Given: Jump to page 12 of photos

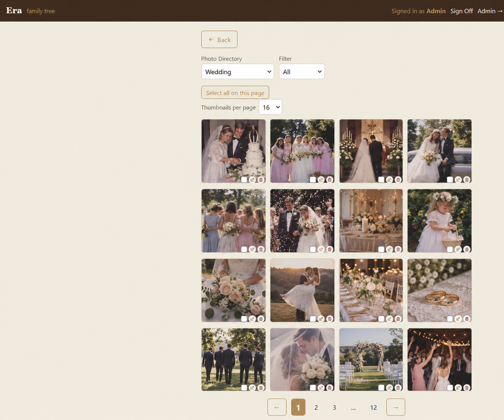Looking at the screenshot, I should (373, 408).
